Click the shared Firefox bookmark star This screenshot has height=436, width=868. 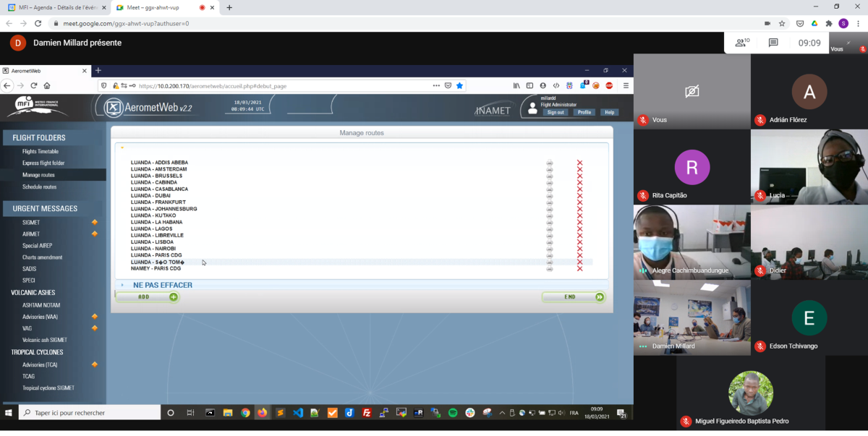[x=459, y=85]
